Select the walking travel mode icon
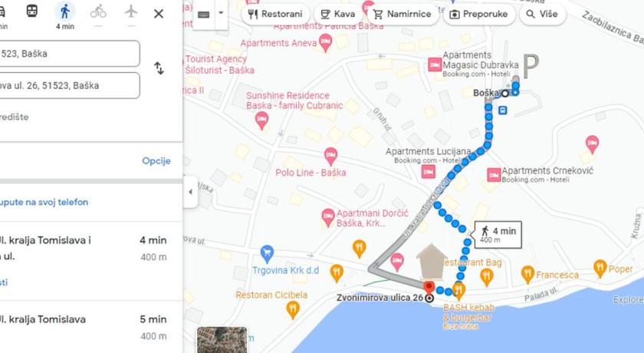 (65, 12)
